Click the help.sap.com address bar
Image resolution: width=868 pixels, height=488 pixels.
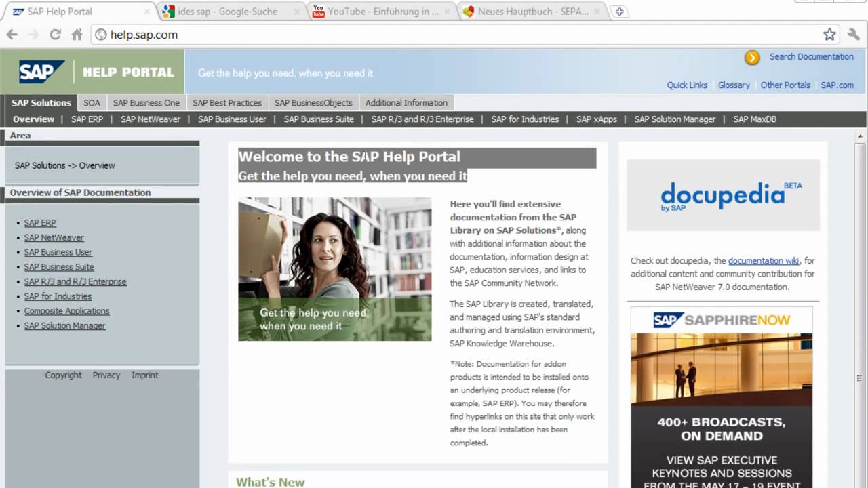tap(465, 35)
